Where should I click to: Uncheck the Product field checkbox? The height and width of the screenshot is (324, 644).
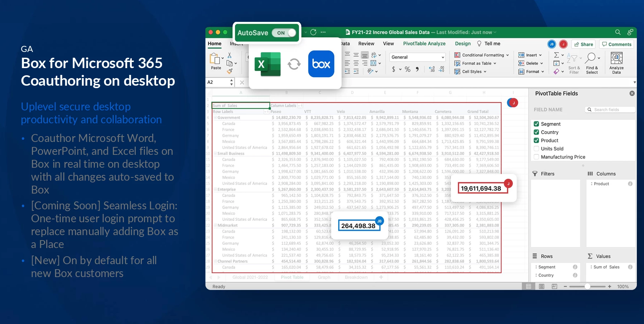536,140
